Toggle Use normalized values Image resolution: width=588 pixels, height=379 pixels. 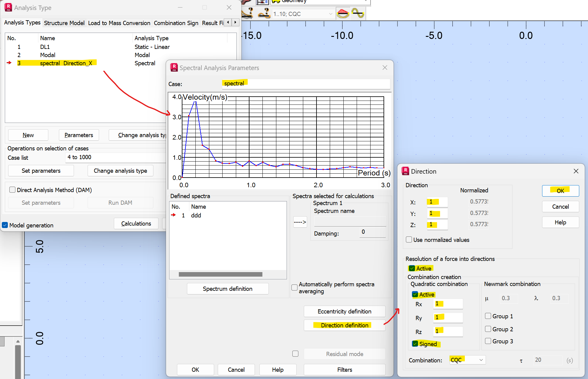pyautogui.click(x=409, y=239)
